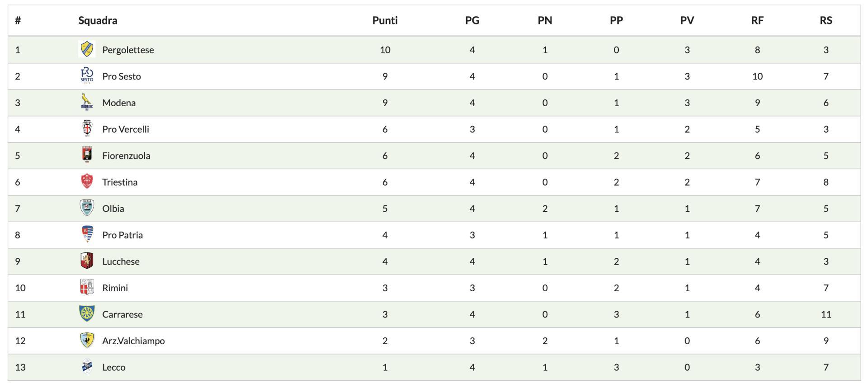Click the Triestina red shield logo

coord(87,182)
